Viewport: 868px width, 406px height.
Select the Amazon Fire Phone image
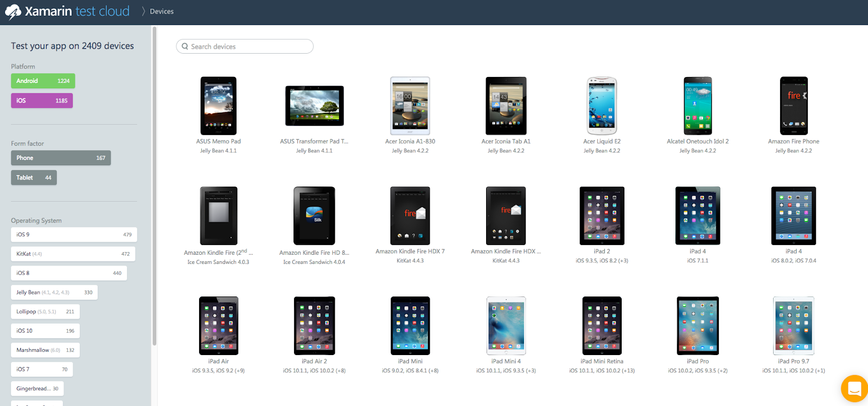click(794, 106)
